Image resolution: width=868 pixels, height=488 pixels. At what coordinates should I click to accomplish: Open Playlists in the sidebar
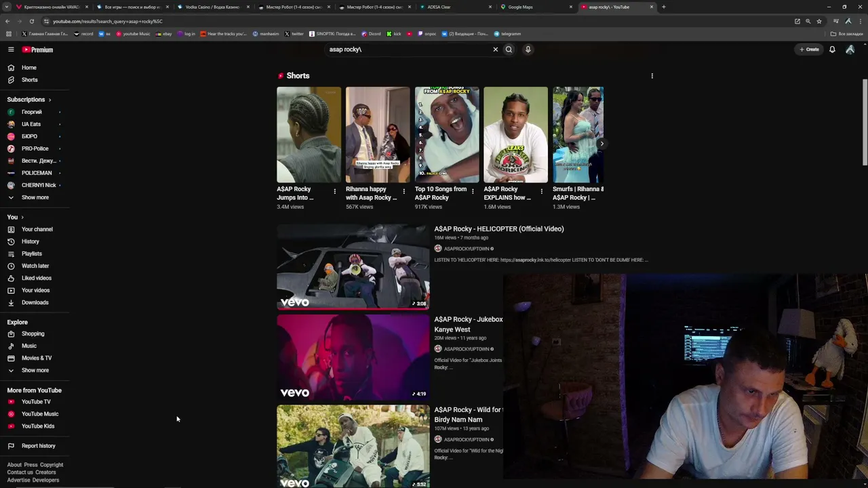coord(31,253)
